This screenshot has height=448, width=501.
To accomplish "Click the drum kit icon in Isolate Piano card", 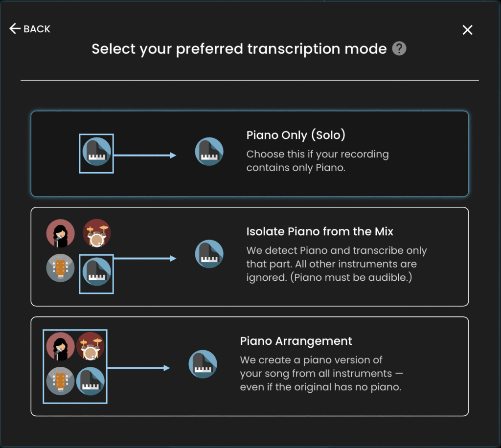I will pos(97,233).
